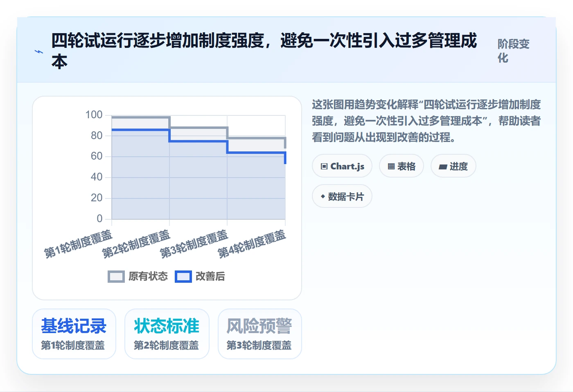The image size is (573, 392).
Task: Click the 20 value on the y-axis
Action: [97, 198]
